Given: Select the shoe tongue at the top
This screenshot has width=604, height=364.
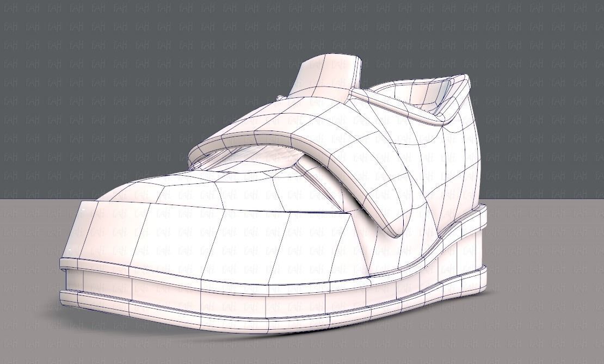Looking at the screenshot, I should click(x=325, y=76).
